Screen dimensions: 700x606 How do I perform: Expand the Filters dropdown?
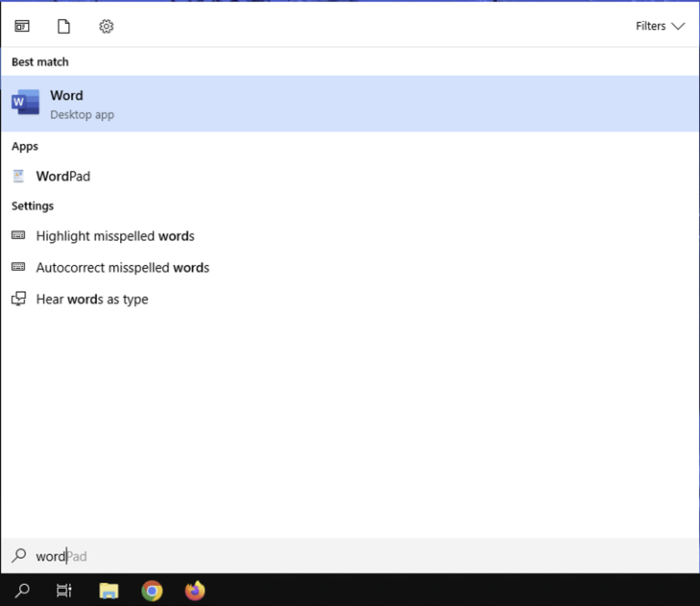point(660,26)
